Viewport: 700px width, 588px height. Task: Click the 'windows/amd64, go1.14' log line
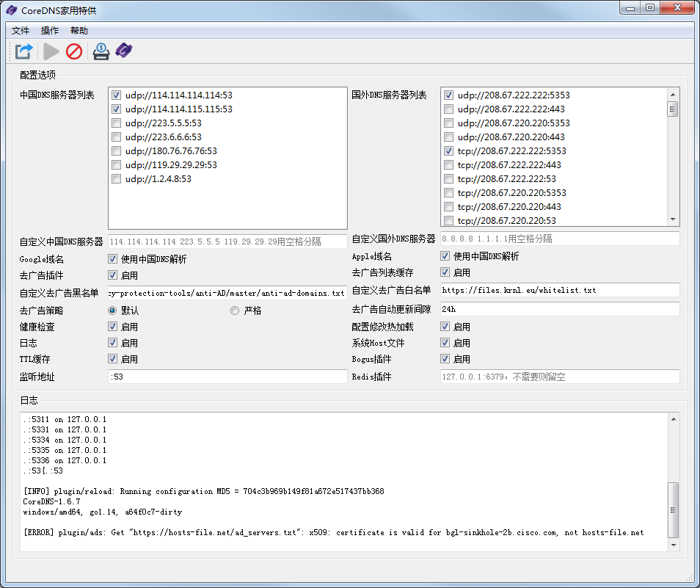point(103,512)
